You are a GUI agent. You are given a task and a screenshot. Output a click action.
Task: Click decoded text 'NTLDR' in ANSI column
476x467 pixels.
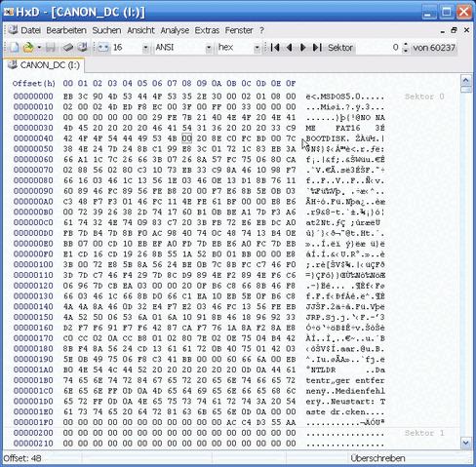[323, 370]
